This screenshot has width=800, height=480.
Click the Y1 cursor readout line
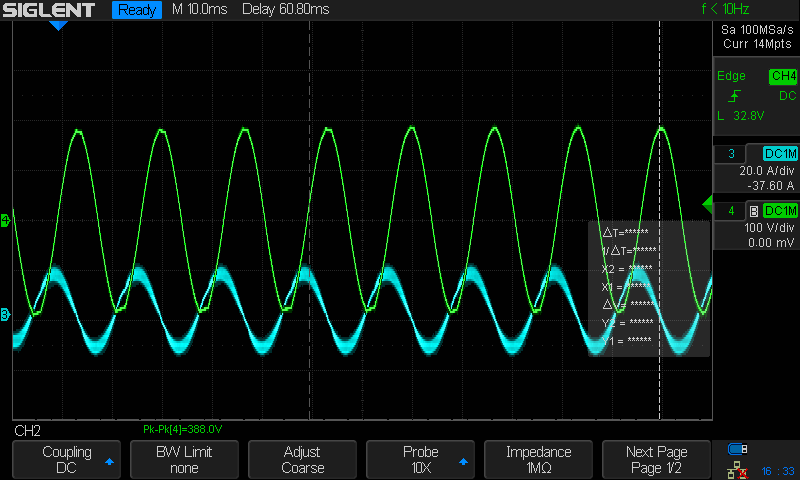627,341
